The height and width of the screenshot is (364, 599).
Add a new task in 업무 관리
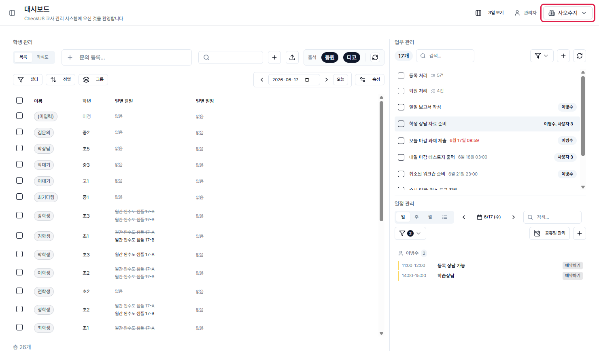(x=563, y=56)
